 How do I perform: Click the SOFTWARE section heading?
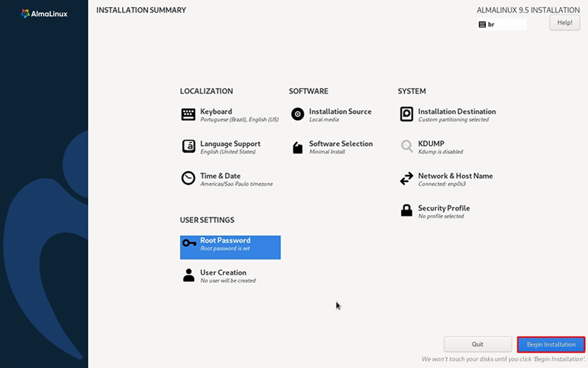[308, 91]
